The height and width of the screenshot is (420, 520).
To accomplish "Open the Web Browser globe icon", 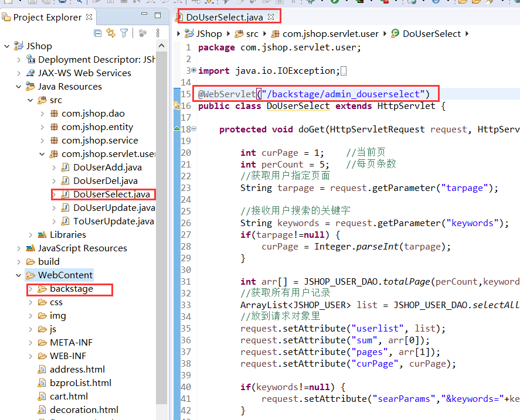I will coord(412,3).
